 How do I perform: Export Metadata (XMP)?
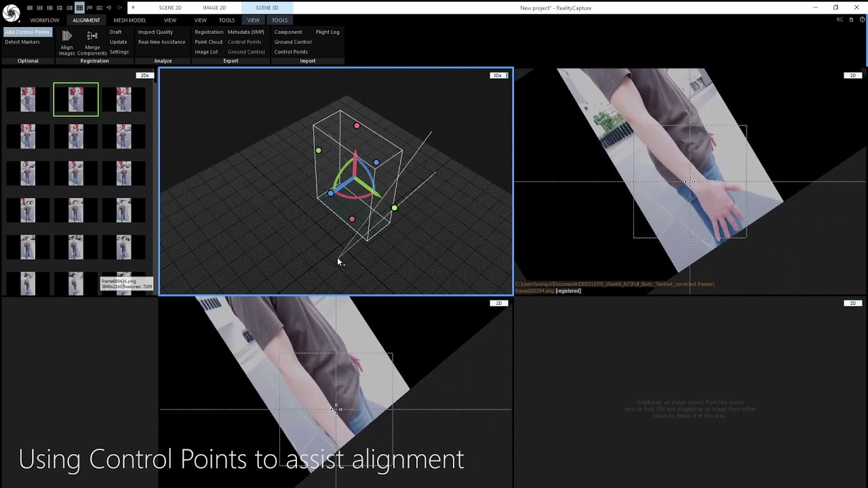point(245,32)
